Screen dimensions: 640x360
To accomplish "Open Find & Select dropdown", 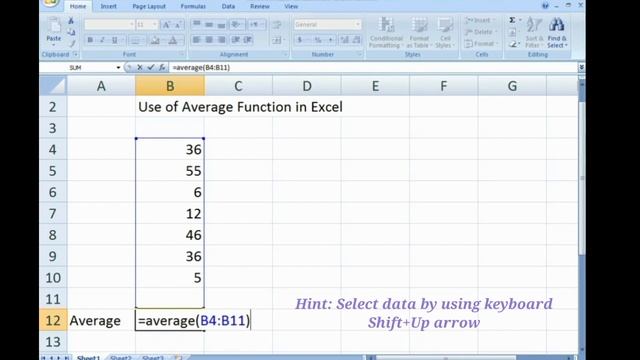I will coord(557,33).
